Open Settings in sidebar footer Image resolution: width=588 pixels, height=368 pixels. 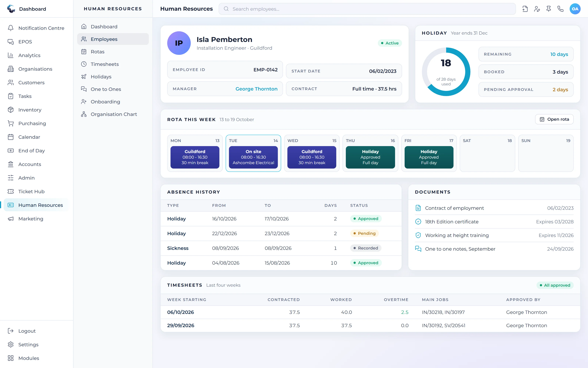[x=36, y=345]
